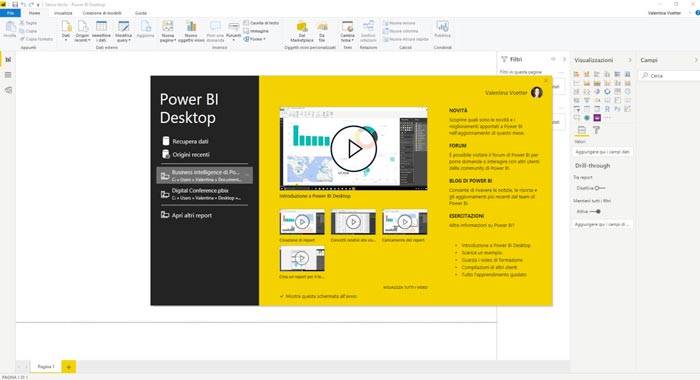
Task: Select the donut chart visualization icon
Action: pyautogui.click(x=607, y=92)
